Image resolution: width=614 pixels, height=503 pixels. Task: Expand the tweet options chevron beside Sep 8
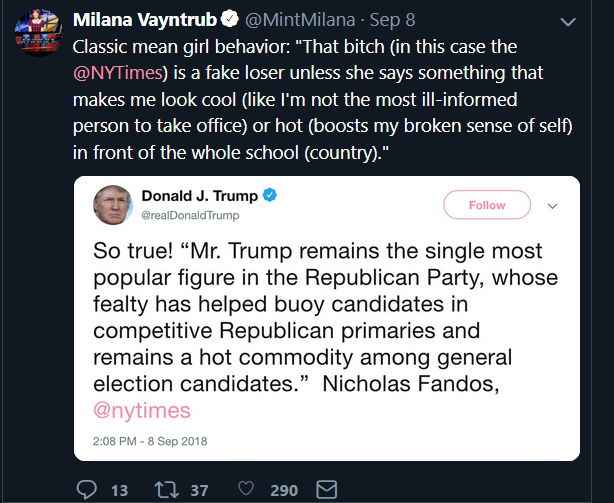[x=568, y=21]
